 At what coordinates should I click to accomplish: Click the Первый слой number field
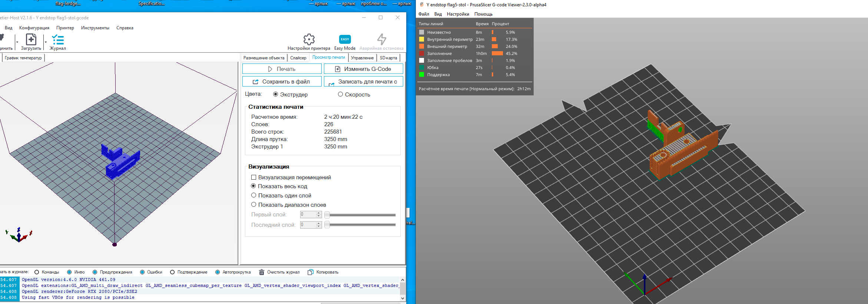pos(308,215)
